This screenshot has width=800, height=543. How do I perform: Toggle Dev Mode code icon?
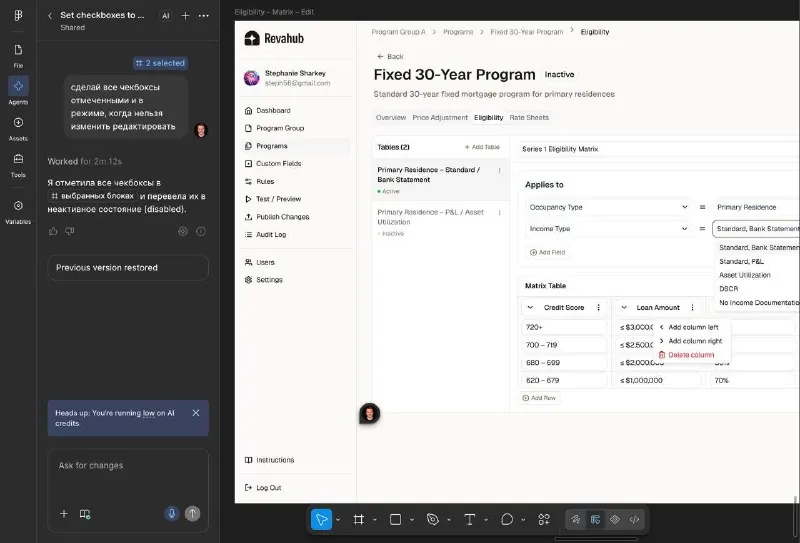634,520
